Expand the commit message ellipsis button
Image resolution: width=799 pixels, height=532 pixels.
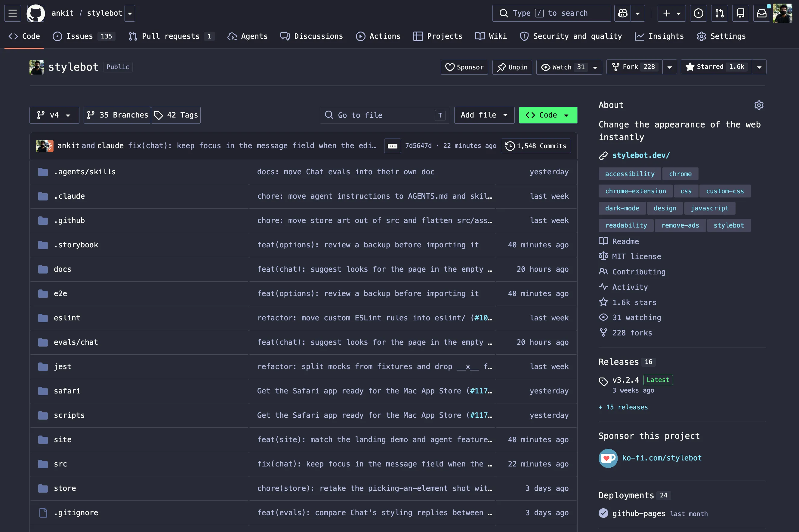tap(392, 146)
